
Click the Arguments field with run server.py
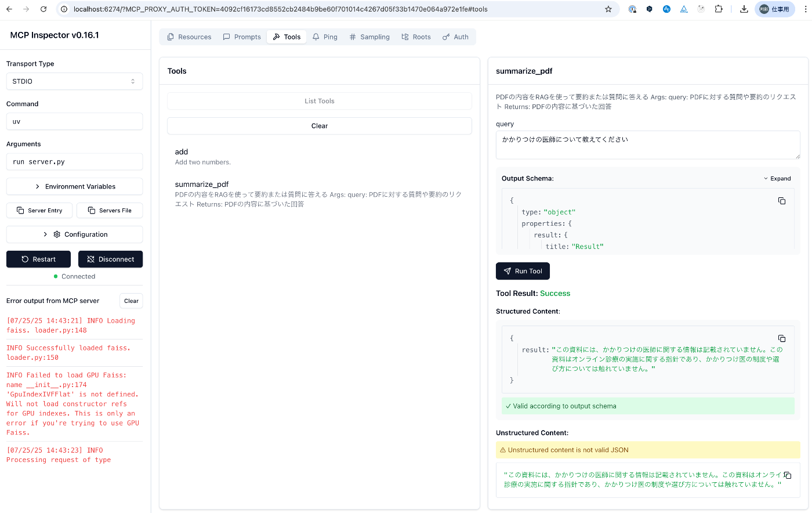74,161
